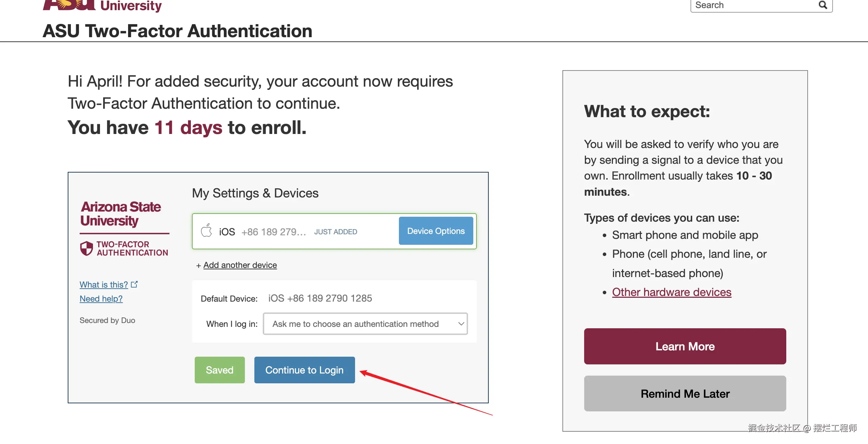Follow the Add another device link
This screenshot has width=868, height=444.
(240, 265)
